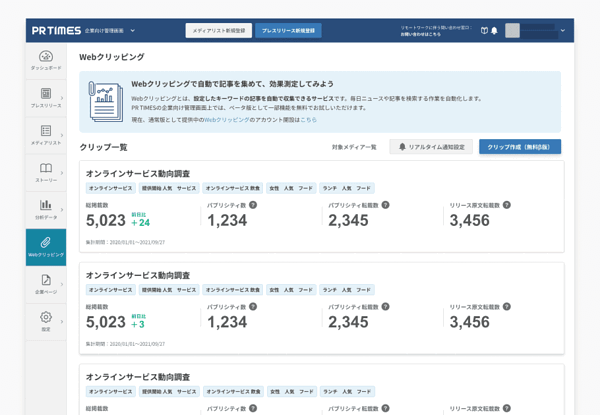The width and height of the screenshot is (600, 415).
Task: Select the Webクリッピング paperclip icon
Action: pos(46,242)
